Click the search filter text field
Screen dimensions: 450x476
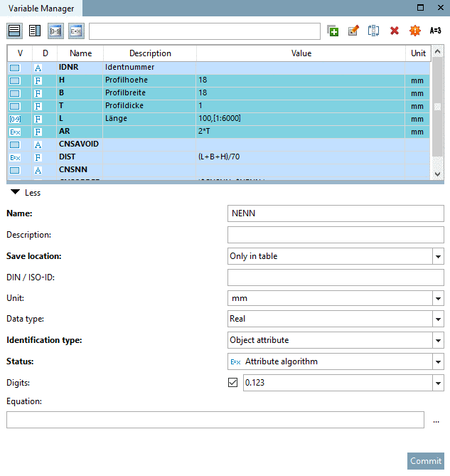click(205, 31)
